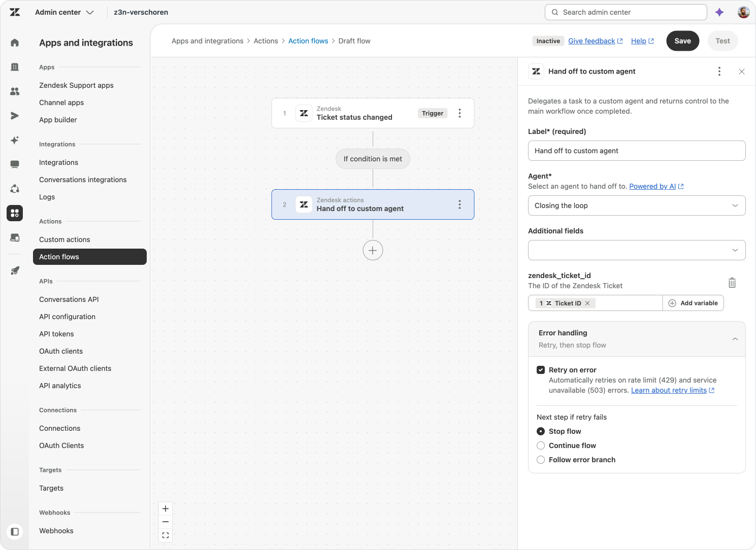The width and height of the screenshot is (756, 550).
Task: Click the Test button
Action: click(722, 41)
